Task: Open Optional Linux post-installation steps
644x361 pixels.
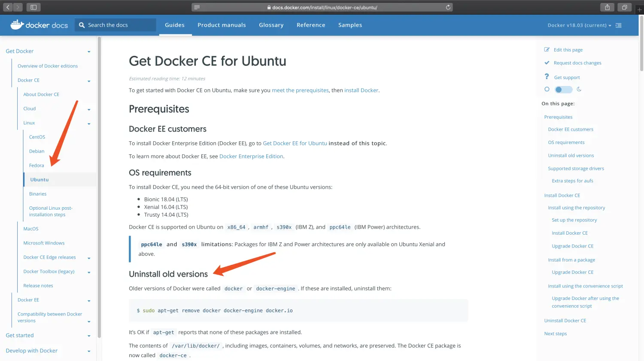Action: click(51, 211)
